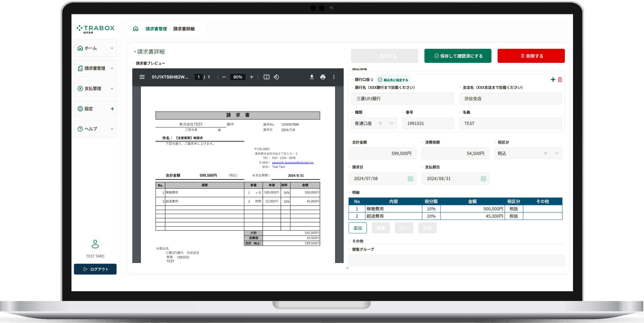
Task: Delete bank account with red trash icon
Action: click(560, 80)
